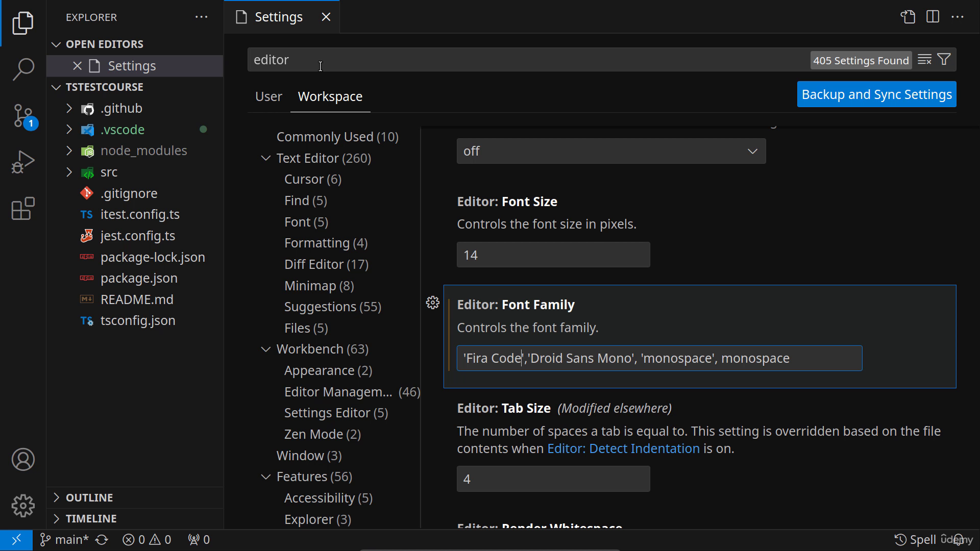The width and height of the screenshot is (980, 551).
Task: Collapse the Workbench settings category
Action: (266, 349)
